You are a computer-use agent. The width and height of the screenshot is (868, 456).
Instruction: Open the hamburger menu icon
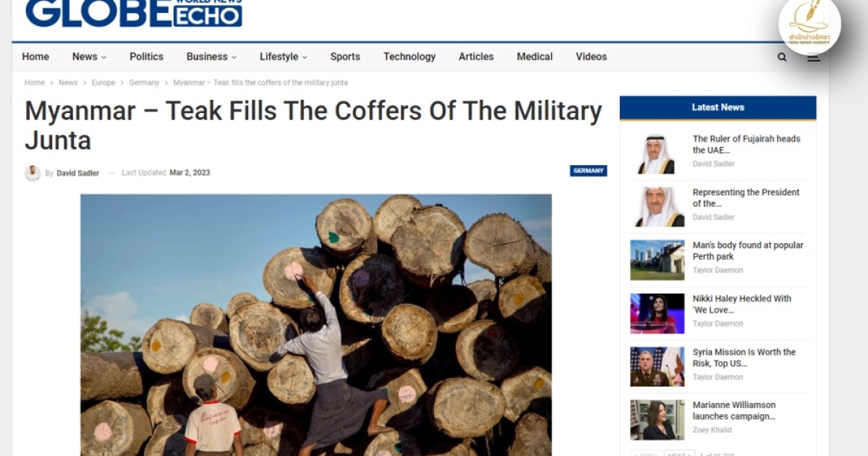(x=814, y=58)
